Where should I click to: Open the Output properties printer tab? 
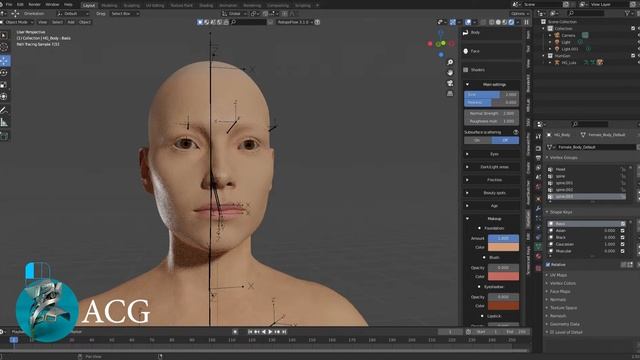tap(538, 158)
